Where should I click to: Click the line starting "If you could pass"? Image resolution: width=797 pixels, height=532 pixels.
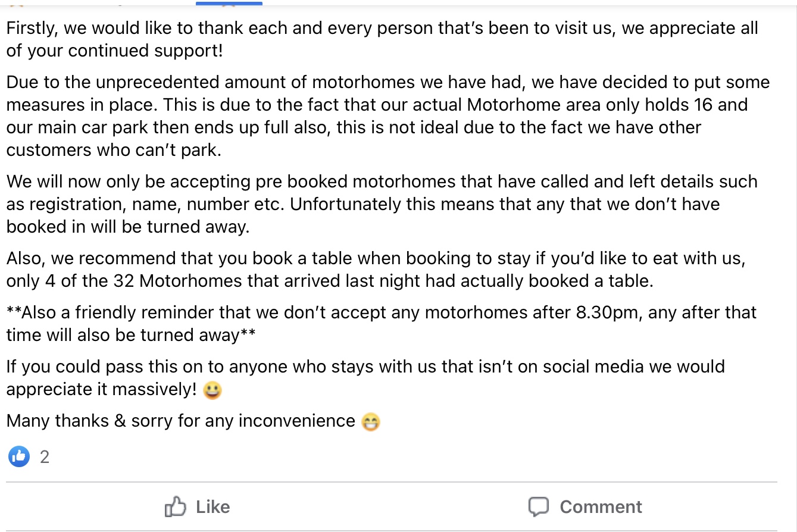point(365,377)
